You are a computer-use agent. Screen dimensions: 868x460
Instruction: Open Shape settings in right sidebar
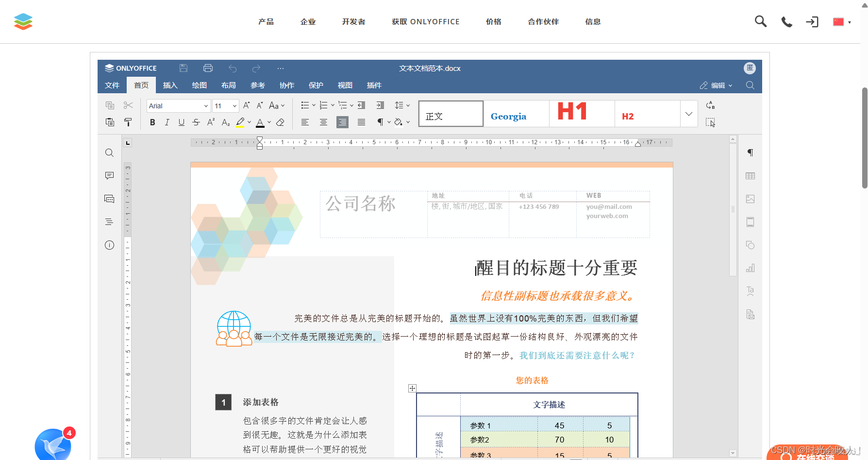(x=750, y=245)
